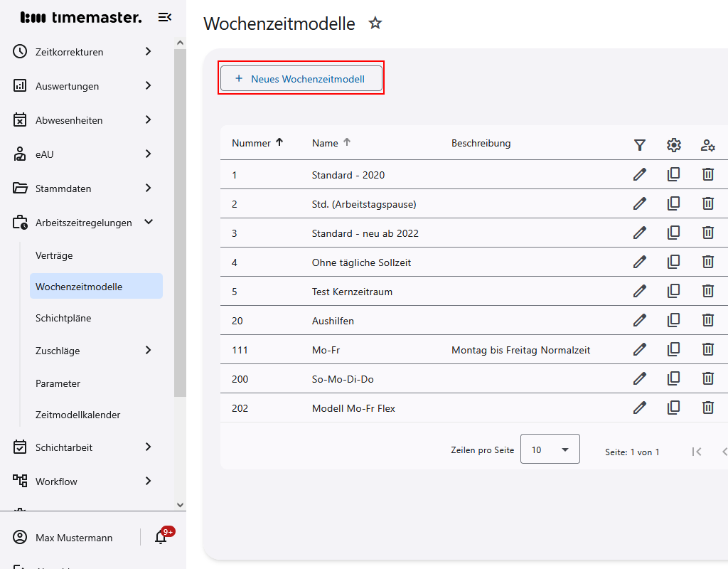
Task: Click the gear settings icon above the table
Action: tap(674, 144)
